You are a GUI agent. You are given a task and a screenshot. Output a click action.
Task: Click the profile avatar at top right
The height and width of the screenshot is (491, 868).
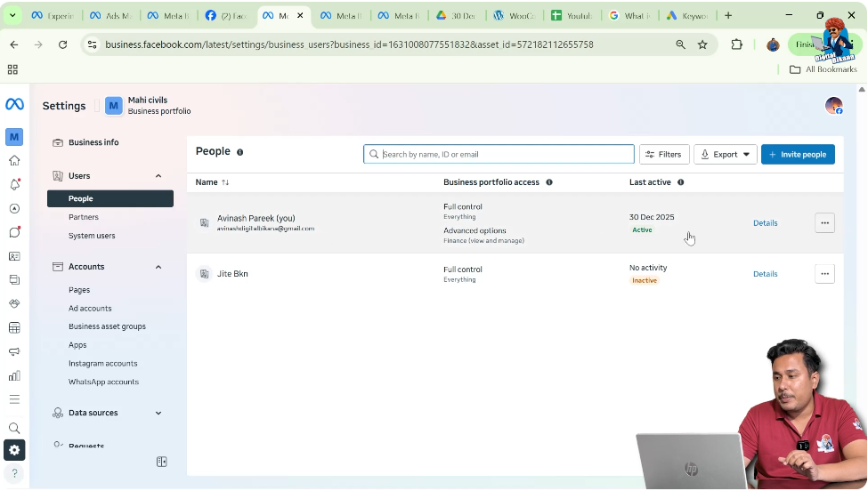pos(833,105)
